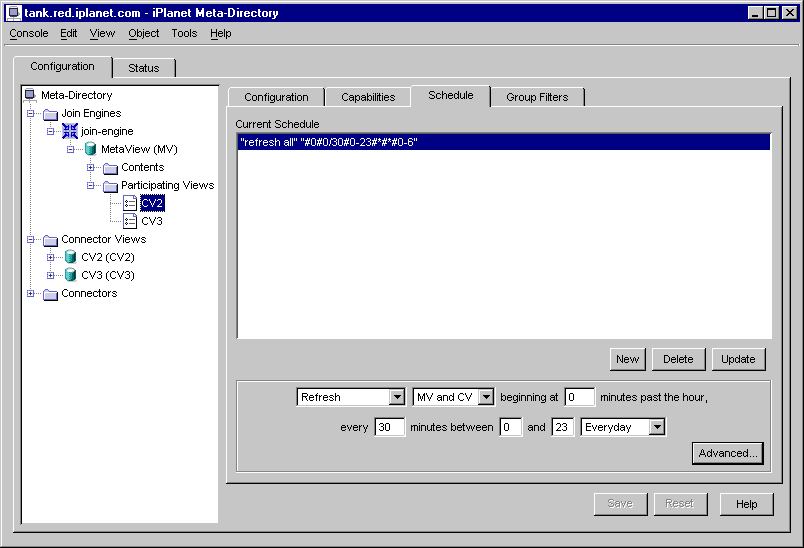The image size is (804, 548).
Task: Click the join-engine blue engine icon
Action: coord(70,131)
